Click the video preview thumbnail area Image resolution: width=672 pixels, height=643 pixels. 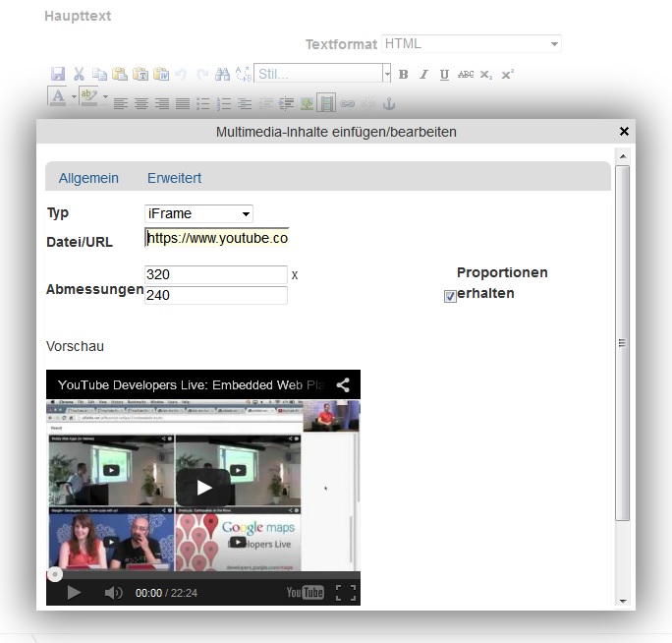point(203,485)
